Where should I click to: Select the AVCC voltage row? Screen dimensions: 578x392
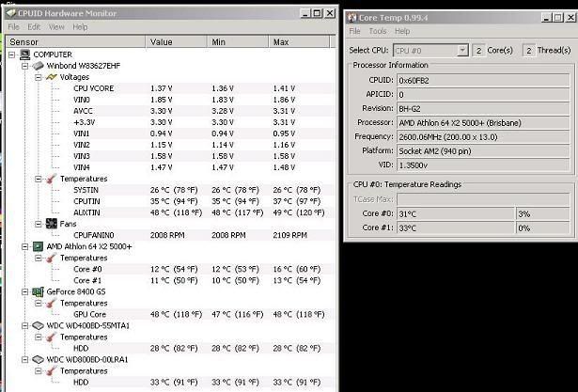203,111
